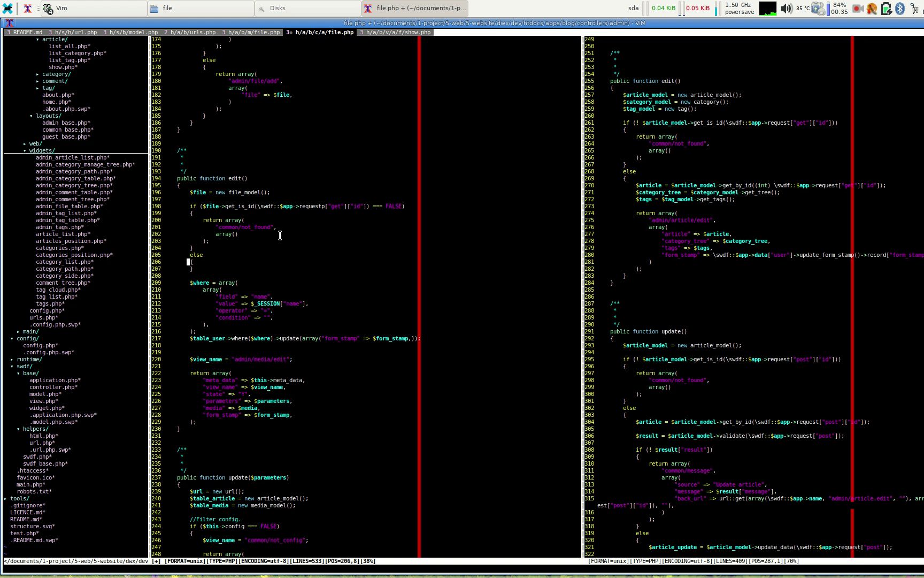
Task: Click the orange tray icon beside the recorder
Action: point(872,8)
